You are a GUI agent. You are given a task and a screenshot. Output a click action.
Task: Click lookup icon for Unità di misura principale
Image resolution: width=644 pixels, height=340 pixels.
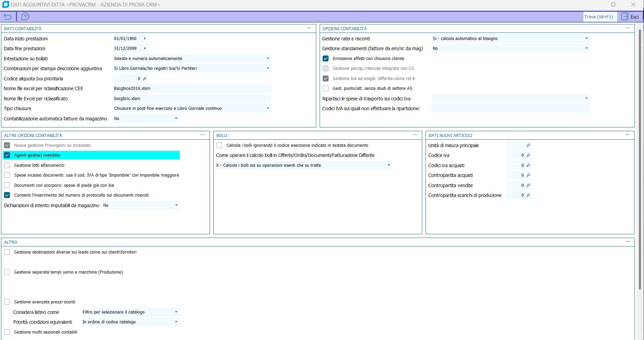(x=528, y=145)
